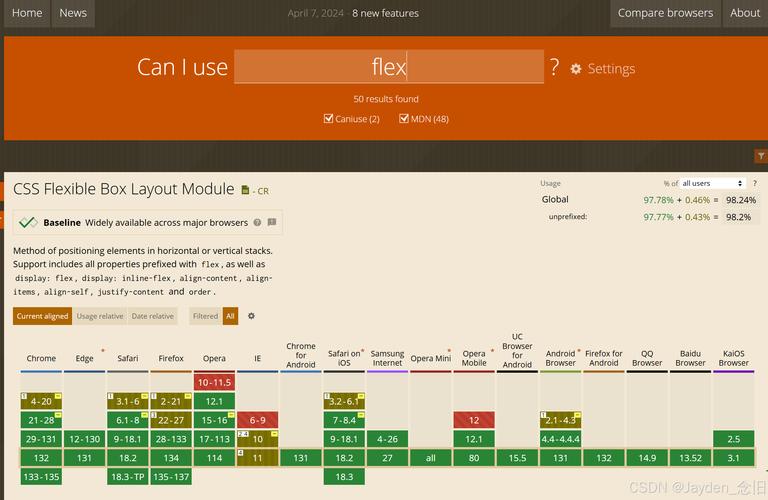Image resolution: width=768 pixels, height=500 pixels.
Task: Select KaiOS 2.5 version cell
Action: tap(734, 439)
